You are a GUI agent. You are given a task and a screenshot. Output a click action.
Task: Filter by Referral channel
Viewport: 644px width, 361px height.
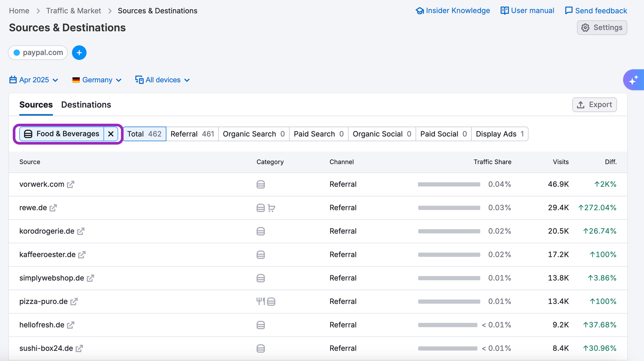[x=192, y=134]
